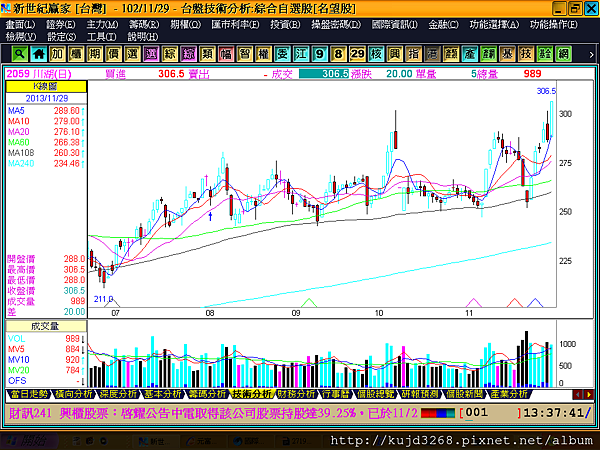Click tab strip right scroll arrow
Viewport: 600px width, 450px height.
[x=589, y=394]
